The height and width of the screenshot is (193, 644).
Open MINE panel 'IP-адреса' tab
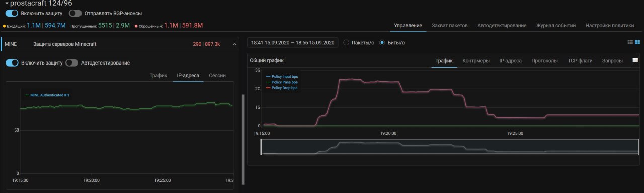[188, 76]
